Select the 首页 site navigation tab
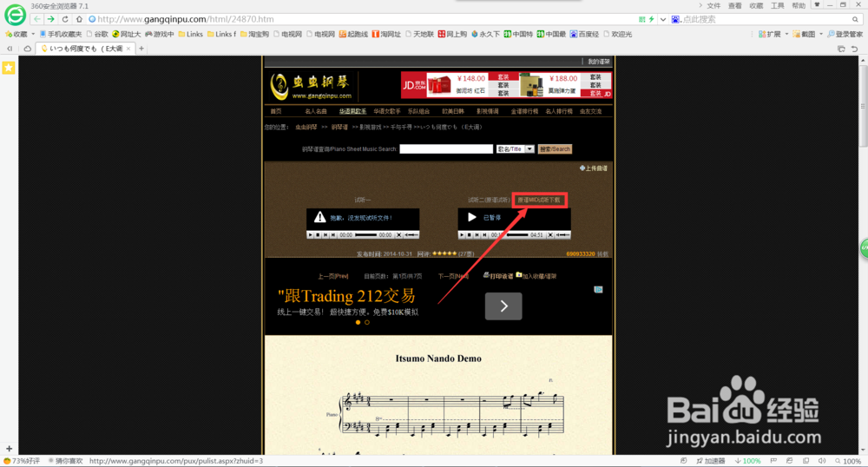This screenshot has width=868, height=467. click(x=276, y=111)
